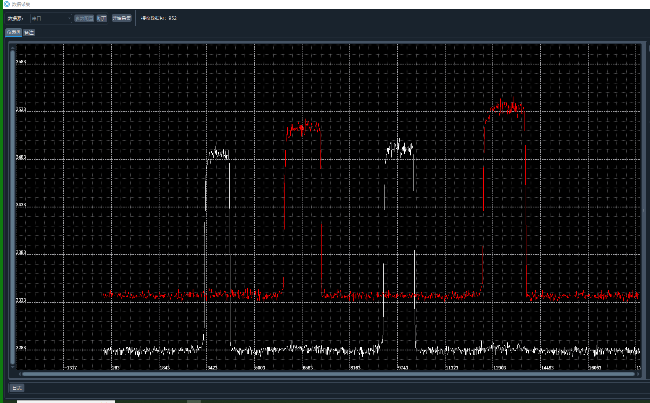Click the topmost Y-axis value label
Image resolution: width=650 pixels, height=403 pixels.
tap(21, 62)
